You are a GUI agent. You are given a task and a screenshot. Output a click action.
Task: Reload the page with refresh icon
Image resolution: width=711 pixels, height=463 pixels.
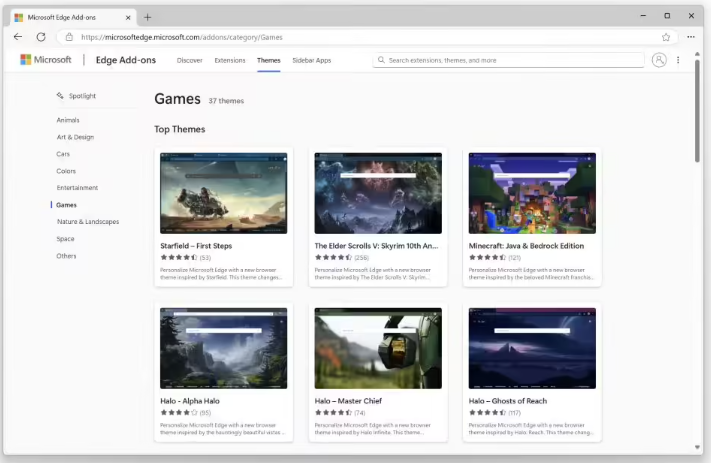pyautogui.click(x=41, y=37)
